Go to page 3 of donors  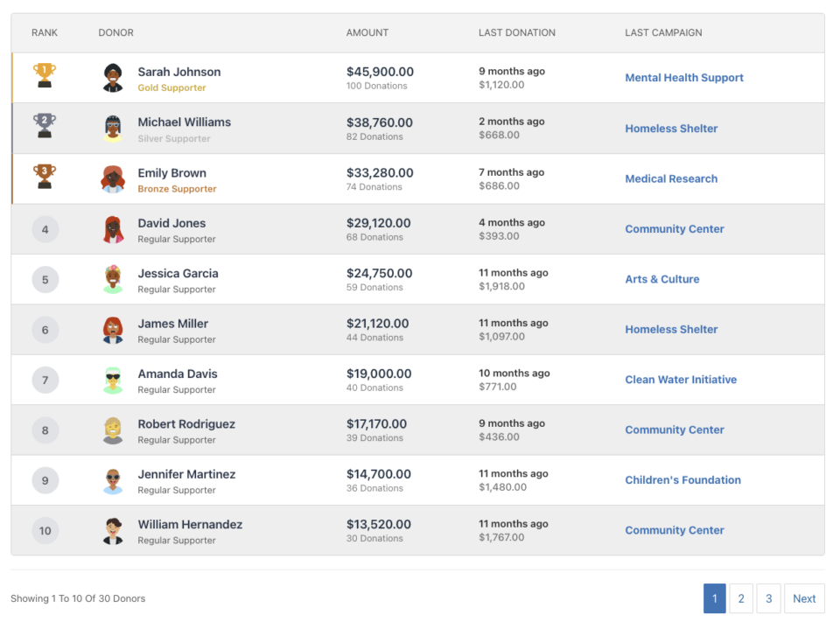coord(768,598)
